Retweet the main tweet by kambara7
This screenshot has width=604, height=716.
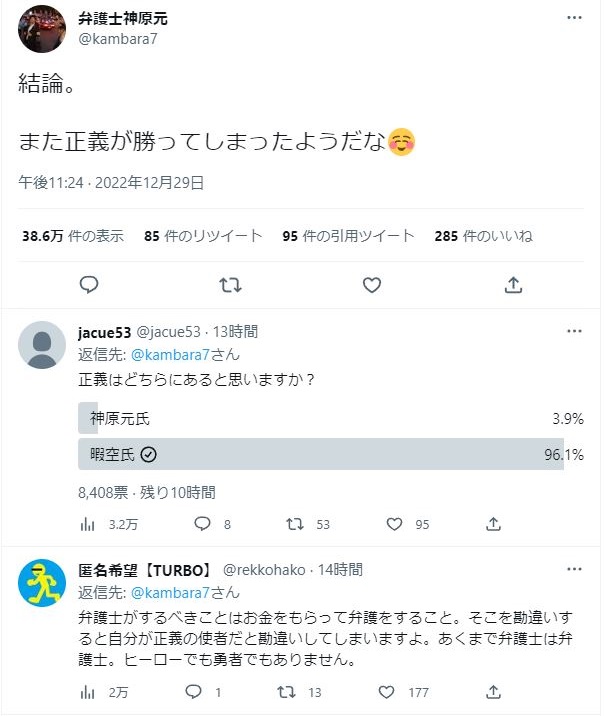click(230, 285)
